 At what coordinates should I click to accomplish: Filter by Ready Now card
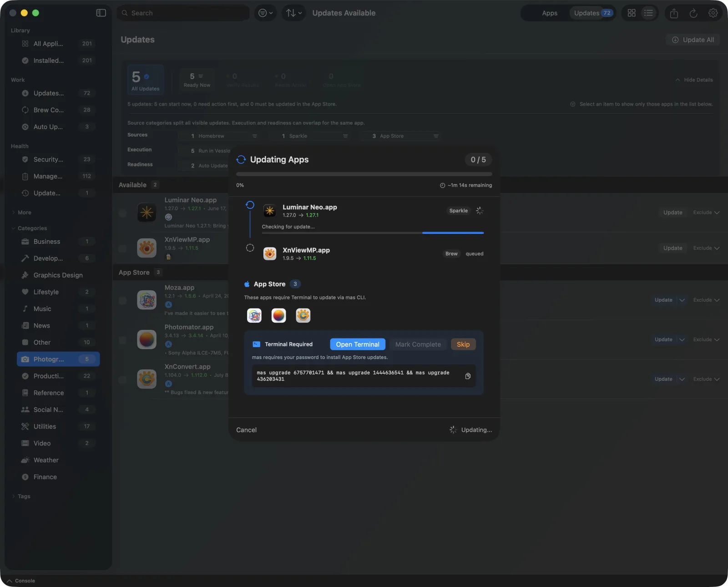(x=197, y=80)
